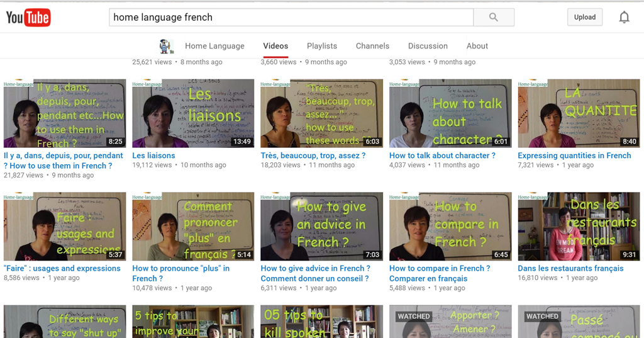Open 'Dans les restaurants français' thumbnail
This screenshot has width=644, height=338.
(579, 227)
